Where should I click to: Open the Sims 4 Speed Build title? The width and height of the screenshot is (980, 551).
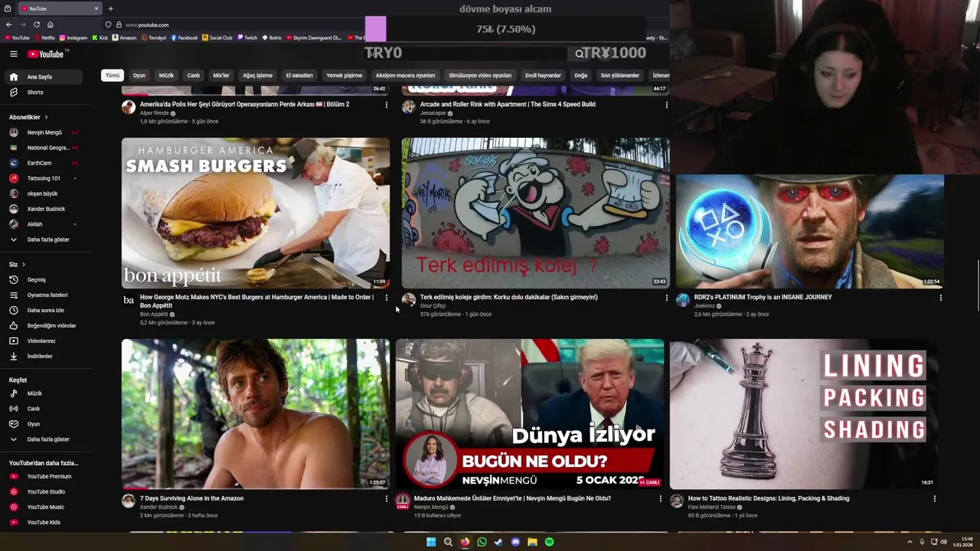[508, 104]
